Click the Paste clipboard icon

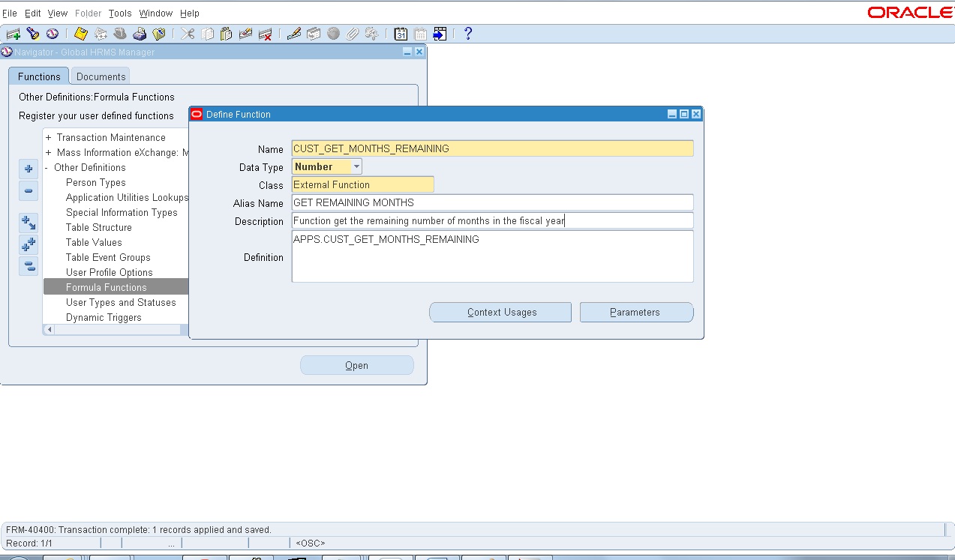point(226,34)
